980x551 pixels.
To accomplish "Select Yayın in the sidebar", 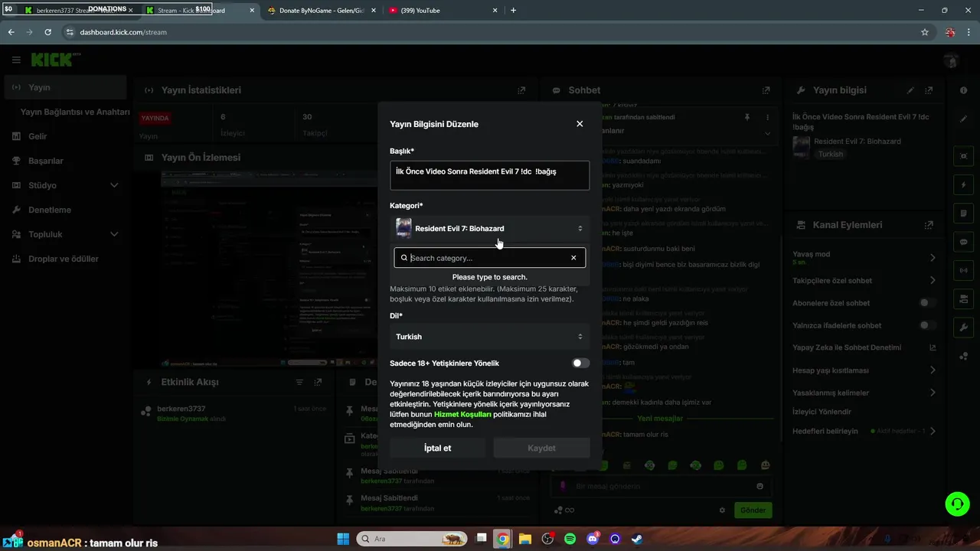I will [65, 87].
